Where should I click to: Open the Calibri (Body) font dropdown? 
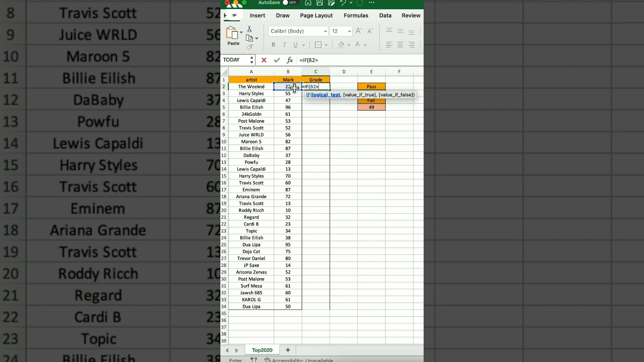[299, 31]
